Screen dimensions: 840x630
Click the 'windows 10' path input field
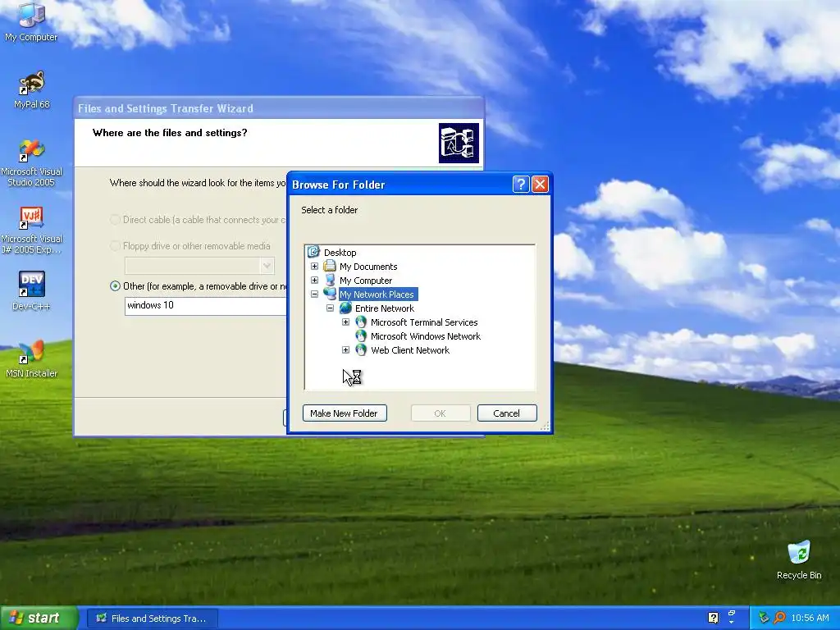tap(206, 305)
